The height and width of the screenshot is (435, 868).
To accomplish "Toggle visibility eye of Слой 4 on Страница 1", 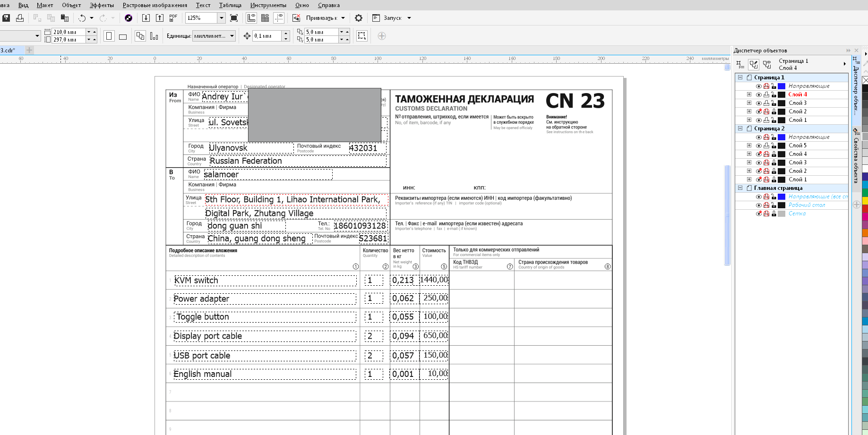I will (x=759, y=94).
